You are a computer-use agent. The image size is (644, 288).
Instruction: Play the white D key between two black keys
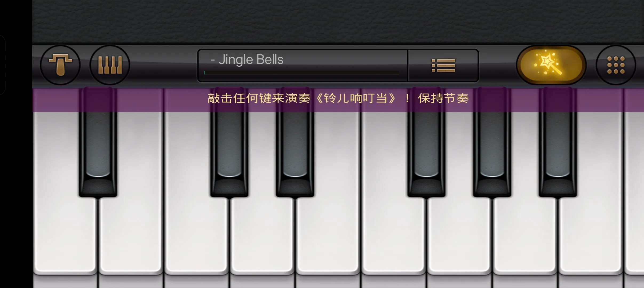click(x=262, y=235)
